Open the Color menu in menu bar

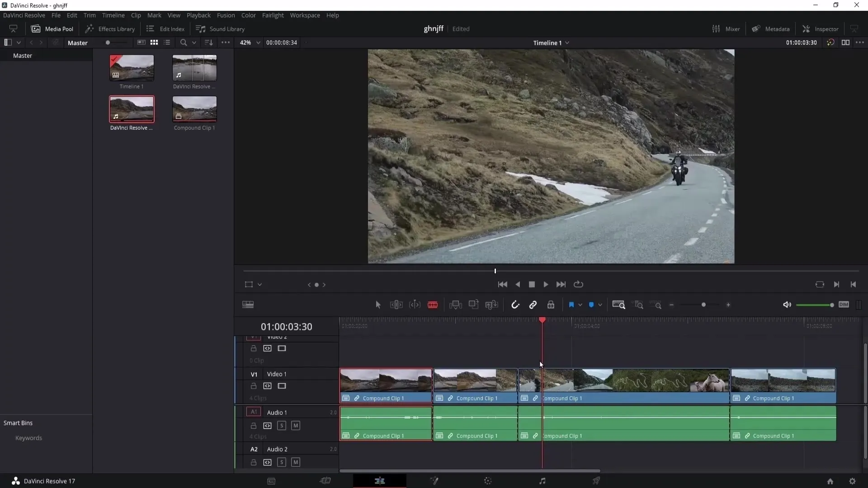point(248,15)
